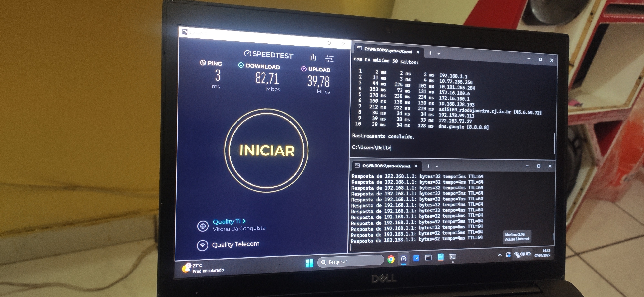The image size is (644, 297).
Task: Click the Windows Terminal taskbar icon
Action: point(453,257)
